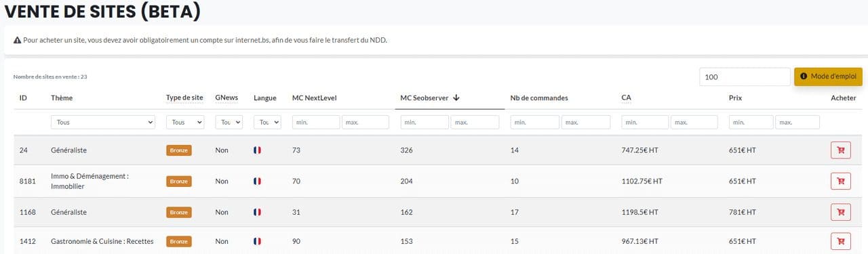Expand the Langue filter dropdown
Viewport: 868px width, 254px height.
click(267, 123)
